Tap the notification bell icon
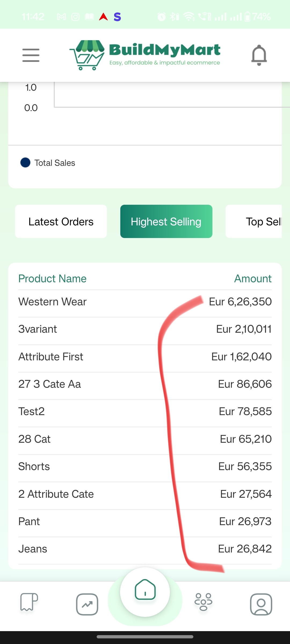290x644 pixels. point(259,55)
